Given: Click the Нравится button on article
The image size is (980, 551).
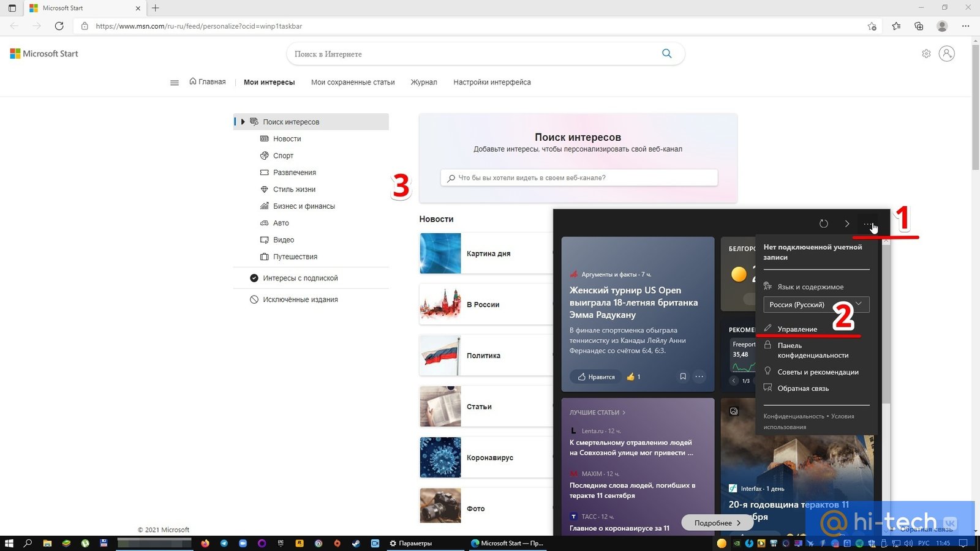Looking at the screenshot, I should click(x=596, y=377).
